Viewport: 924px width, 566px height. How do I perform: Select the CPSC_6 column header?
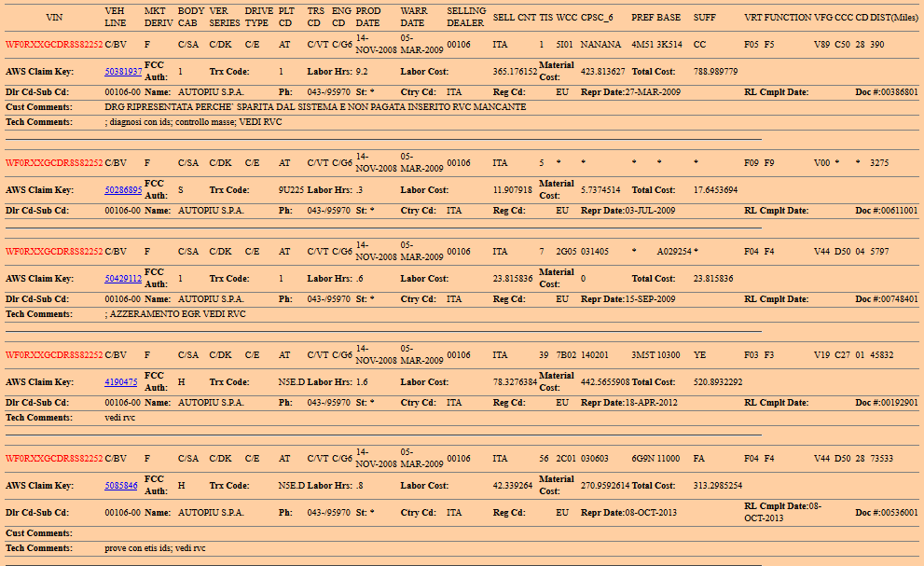pos(596,18)
